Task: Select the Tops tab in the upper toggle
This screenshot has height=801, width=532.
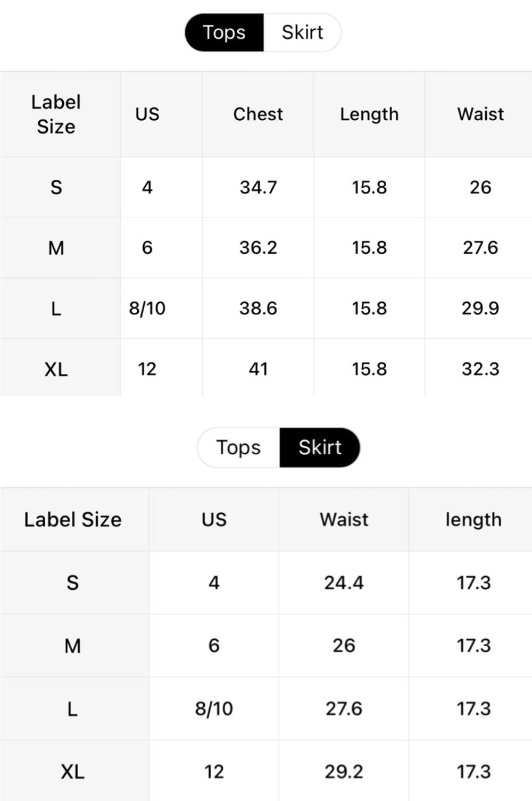Action: (x=224, y=32)
